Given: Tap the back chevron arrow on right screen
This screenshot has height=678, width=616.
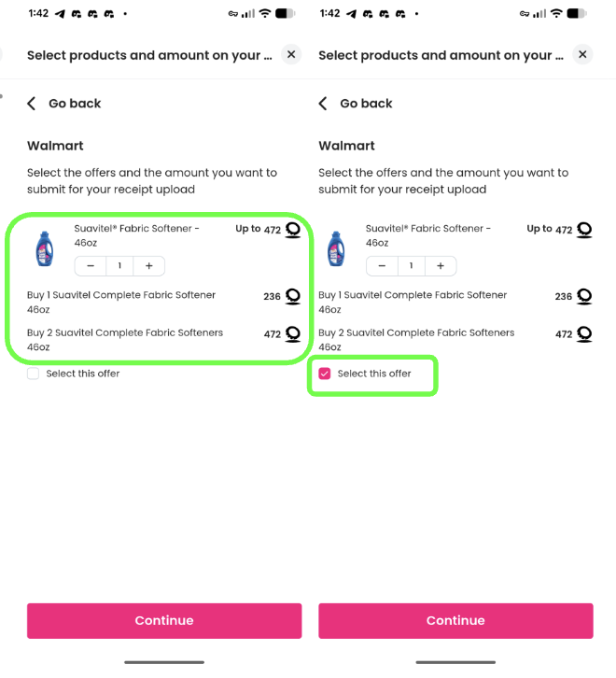Looking at the screenshot, I should point(323,104).
